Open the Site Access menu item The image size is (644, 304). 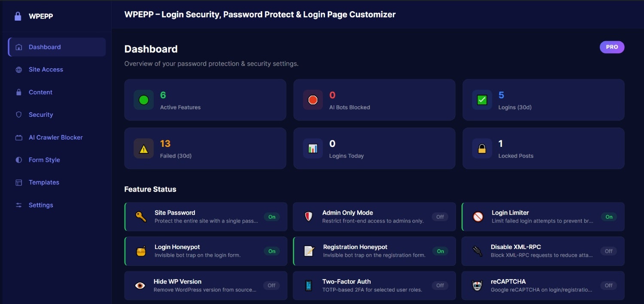point(46,70)
